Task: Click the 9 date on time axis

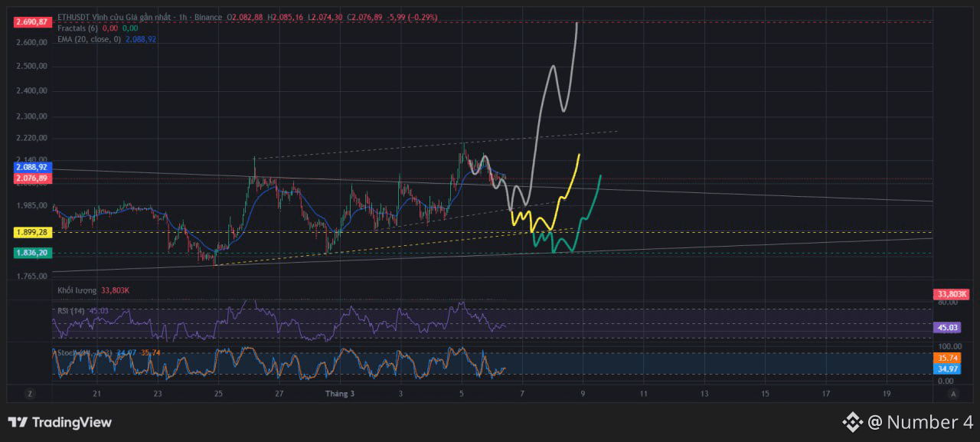Action: 583,394
